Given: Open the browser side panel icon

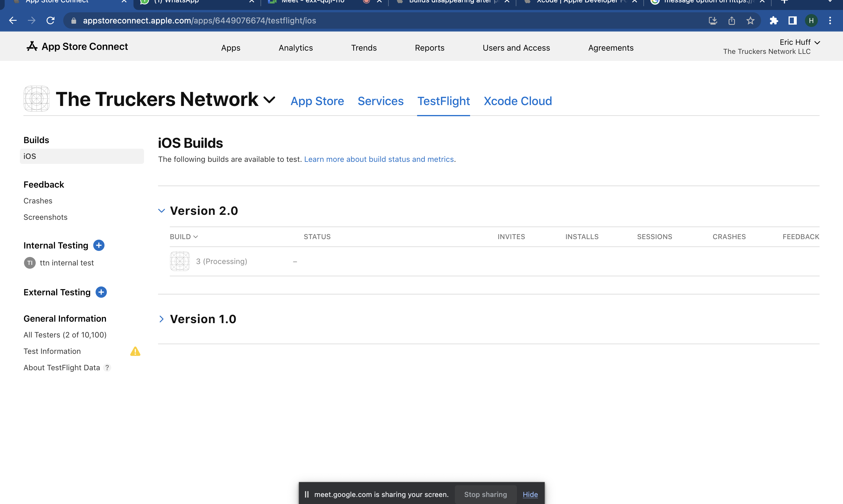Looking at the screenshot, I should (x=792, y=21).
